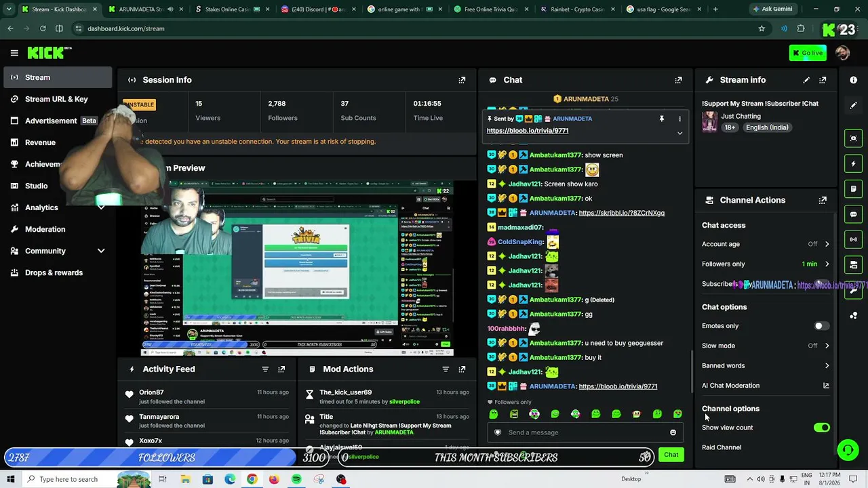Open Stream URL & Key page
868x488 pixels.
56,99
